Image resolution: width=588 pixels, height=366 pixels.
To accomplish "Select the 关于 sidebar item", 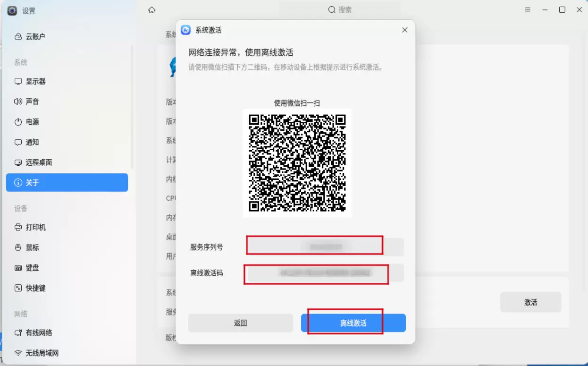I will coord(67,182).
